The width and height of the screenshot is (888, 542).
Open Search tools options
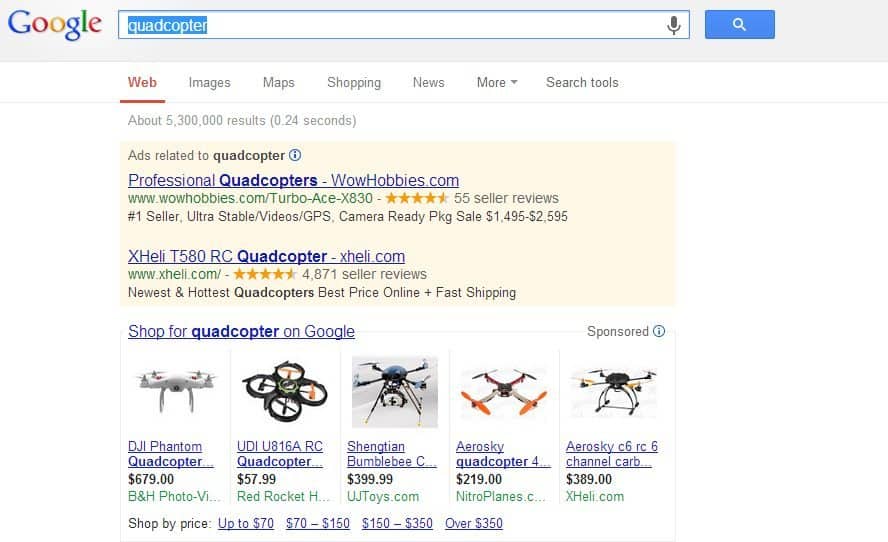pos(582,83)
